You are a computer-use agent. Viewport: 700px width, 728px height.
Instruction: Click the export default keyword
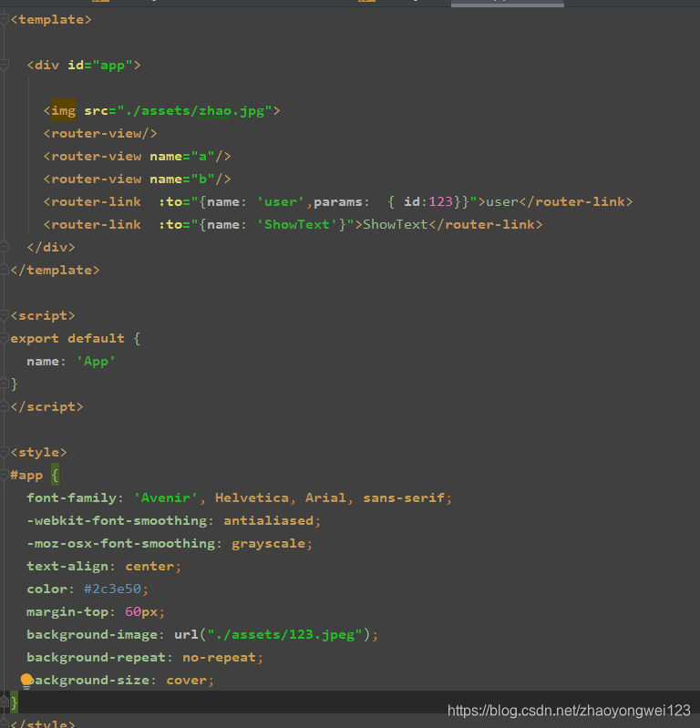click(67, 338)
